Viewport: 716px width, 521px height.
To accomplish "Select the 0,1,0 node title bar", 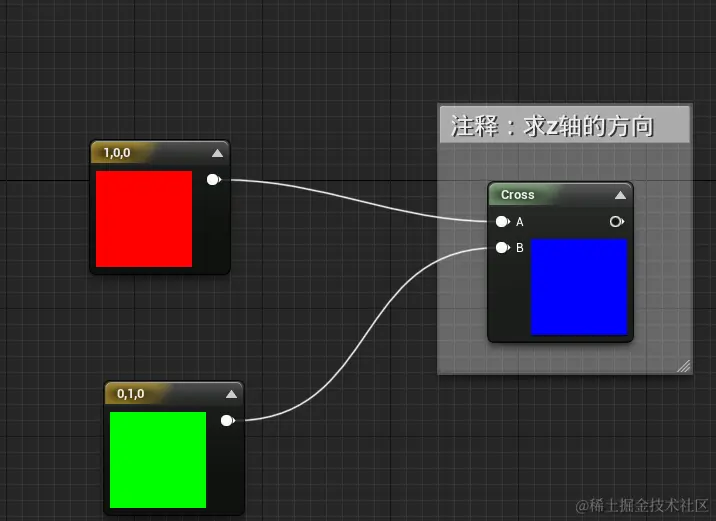I will click(x=174, y=394).
